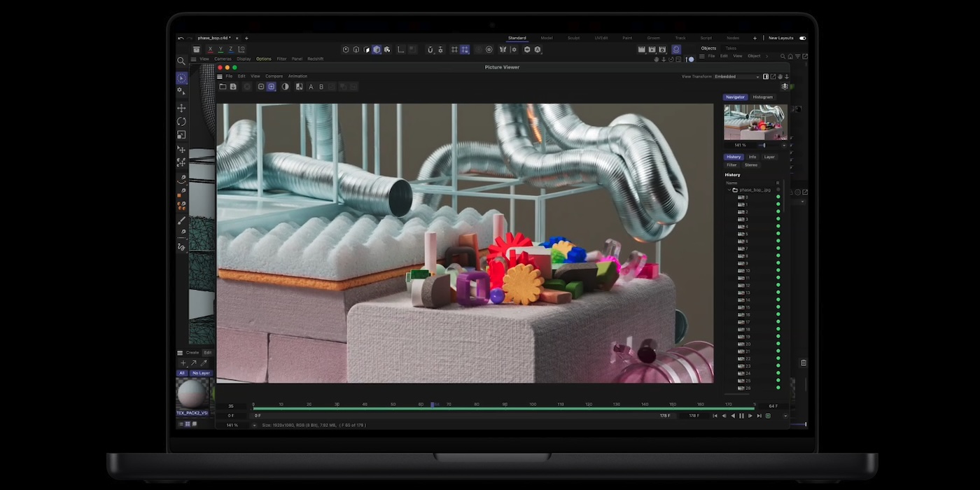The image size is (980, 490).
Task: Open an image file in the Picture Viewer
Action: click(x=223, y=86)
